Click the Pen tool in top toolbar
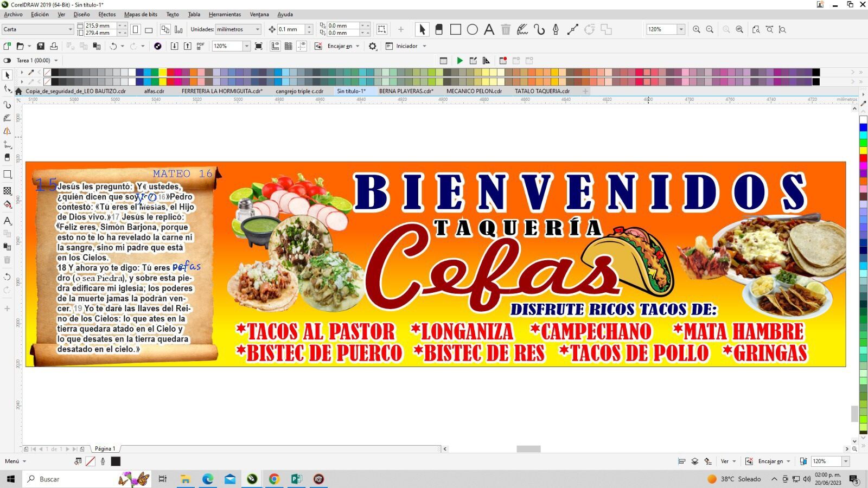The width and height of the screenshot is (868, 488). (x=556, y=29)
